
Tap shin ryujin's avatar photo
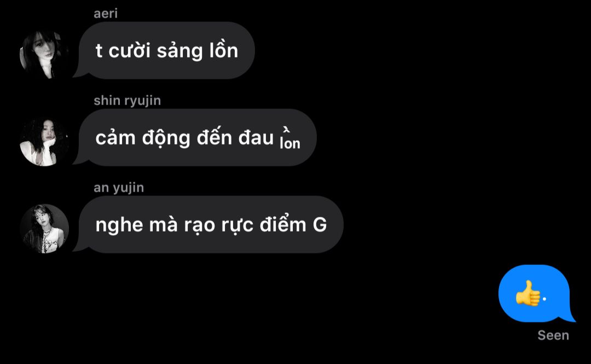44,141
